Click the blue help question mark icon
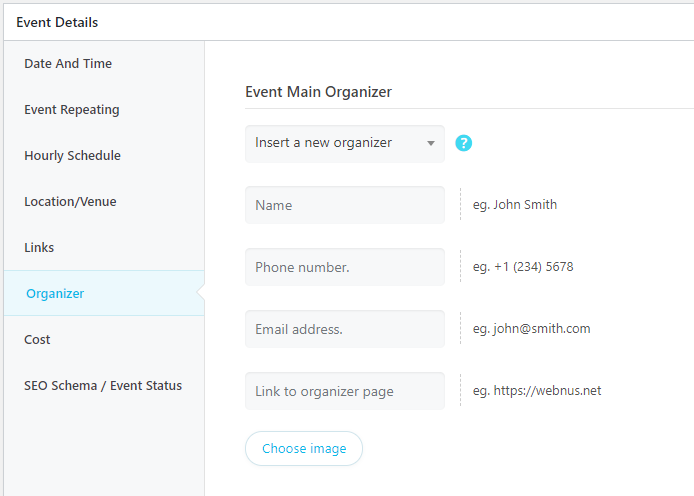Viewport: 694px width, 496px height. coord(463,143)
